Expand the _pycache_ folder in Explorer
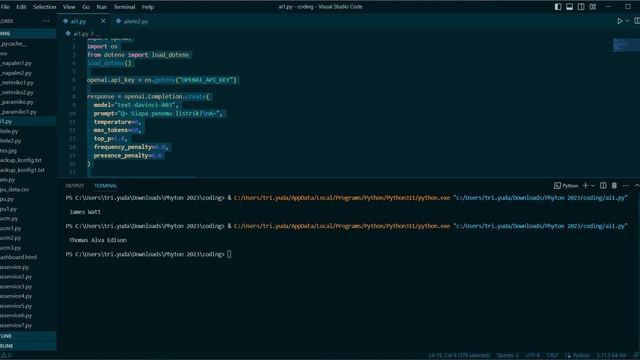The width and height of the screenshot is (640, 360). pos(15,44)
